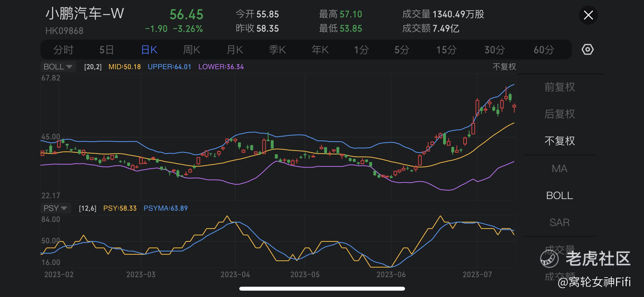Switch to 1分 one-minute chart
Screen dimensions: 644x297
[361, 50]
